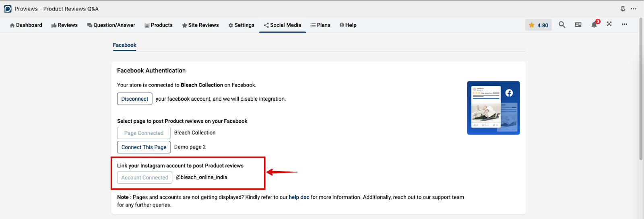
Task: Click the Facebook preview illustration thumbnail
Action: pyautogui.click(x=493, y=108)
